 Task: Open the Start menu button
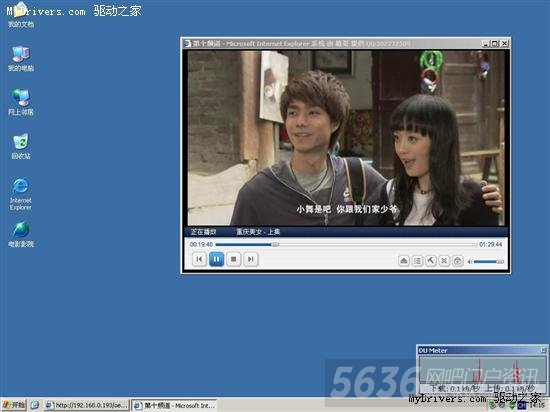coord(13,405)
